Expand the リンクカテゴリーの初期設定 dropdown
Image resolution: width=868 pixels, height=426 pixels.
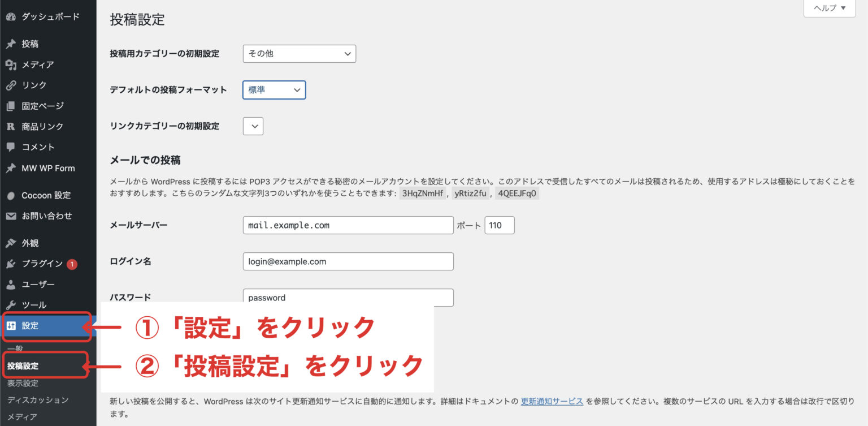253,126
